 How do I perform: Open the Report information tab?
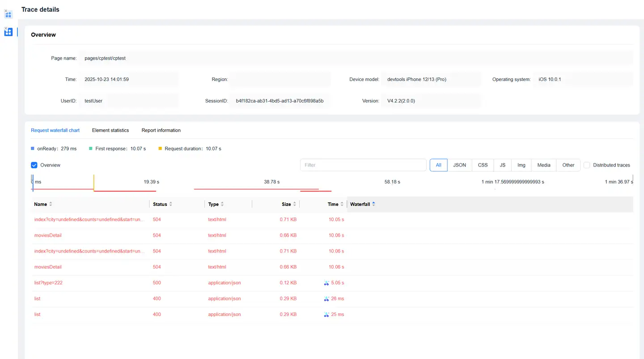(161, 130)
